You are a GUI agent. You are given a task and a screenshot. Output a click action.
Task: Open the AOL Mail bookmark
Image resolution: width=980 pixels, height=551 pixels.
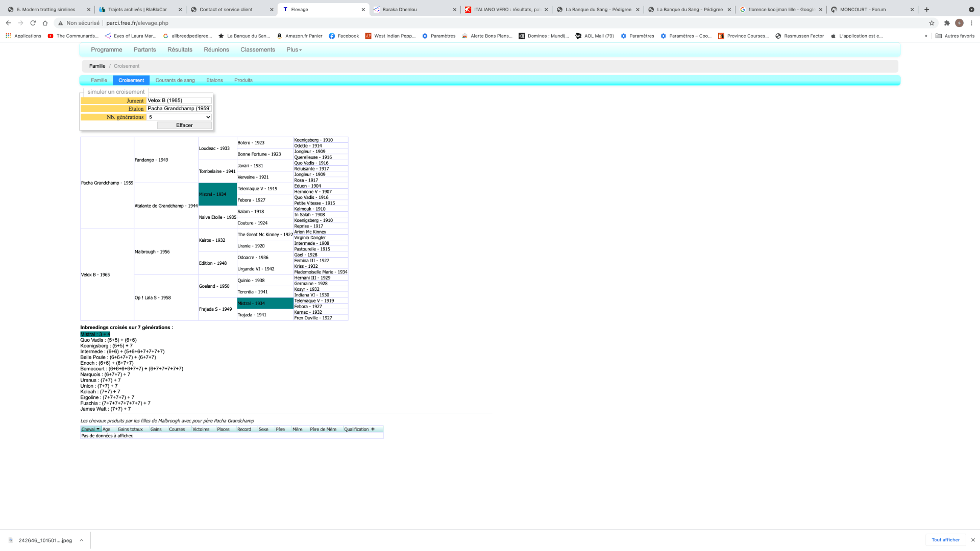pos(594,36)
